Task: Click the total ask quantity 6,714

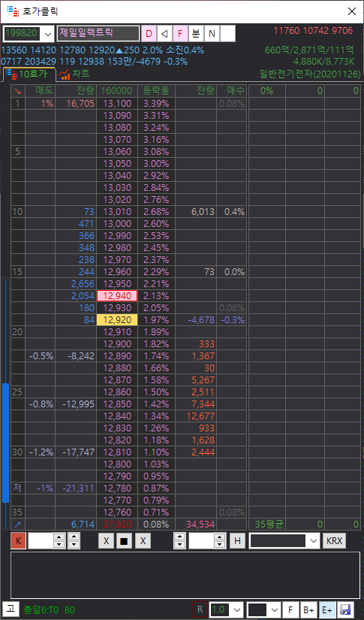Action: tap(83, 525)
